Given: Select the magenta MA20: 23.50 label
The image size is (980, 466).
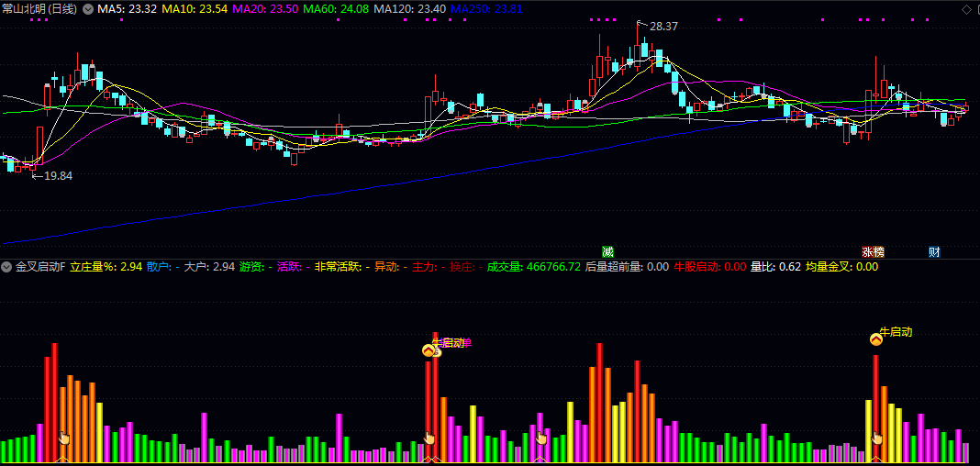Looking at the screenshot, I should (x=264, y=9).
